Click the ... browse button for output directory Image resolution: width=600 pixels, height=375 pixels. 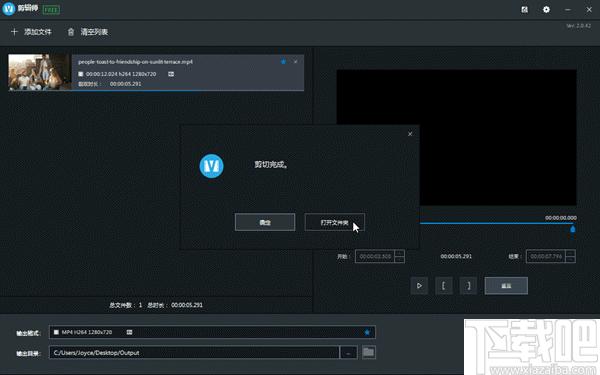(348, 352)
